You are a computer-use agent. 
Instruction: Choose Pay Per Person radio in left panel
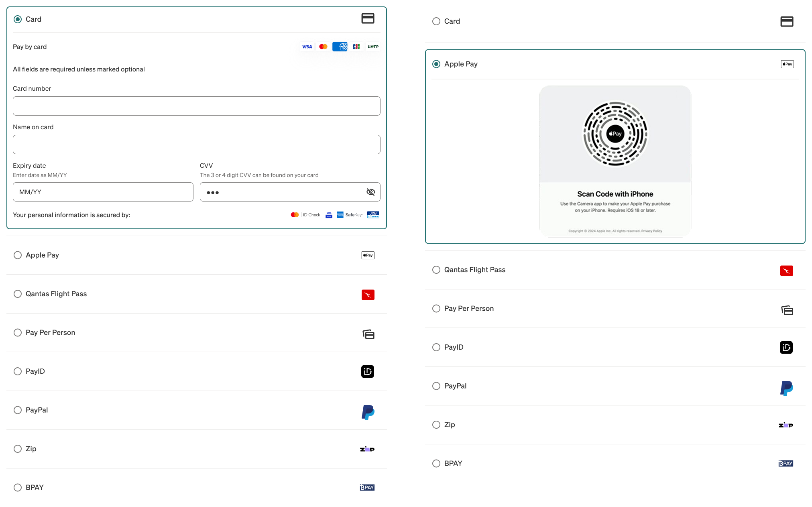(18, 332)
